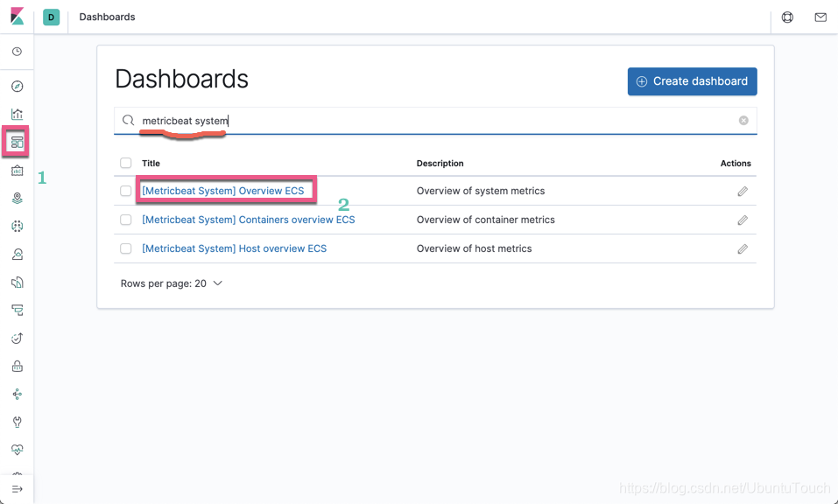Click the Create dashboard button
The image size is (838, 504).
(692, 81)
